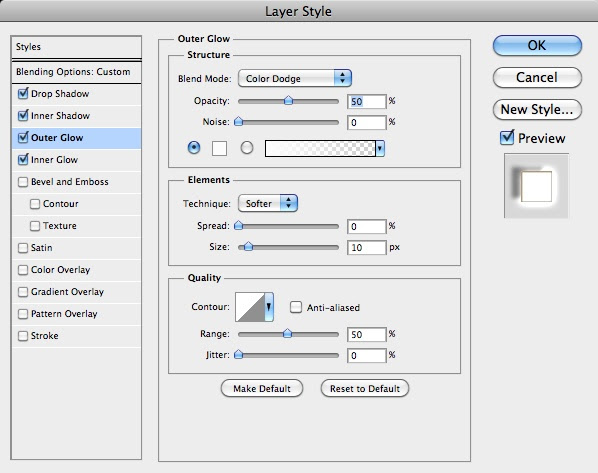Screen dimensions: 598x473
Task: Click the Opacity slider handle
Action: [289, 100]
